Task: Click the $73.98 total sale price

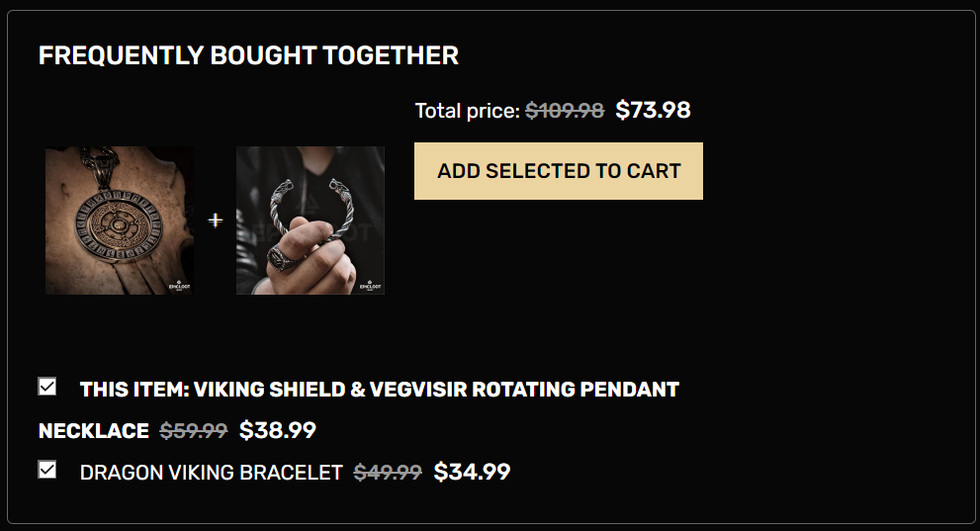Action: click(x=653, y=110)
